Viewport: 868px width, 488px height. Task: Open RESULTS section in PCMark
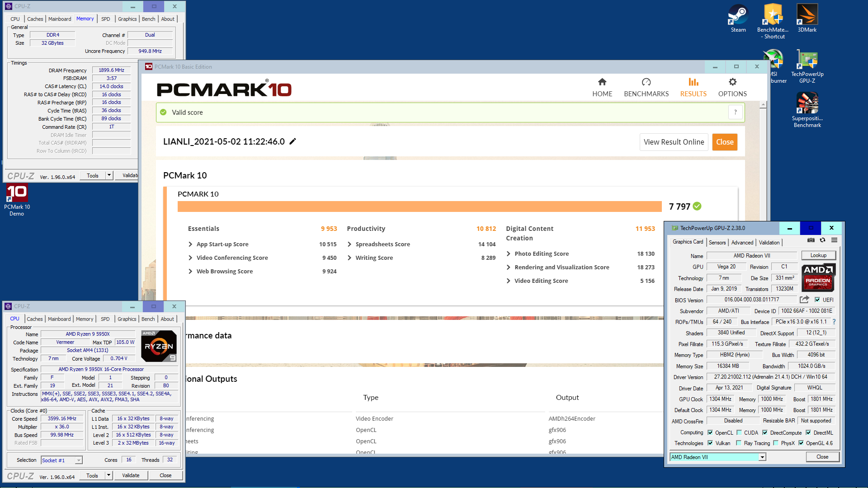(x=693, y=87)
